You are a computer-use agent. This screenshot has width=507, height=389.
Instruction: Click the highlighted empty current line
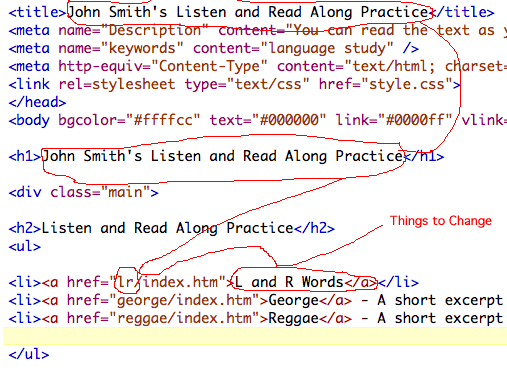255,336
